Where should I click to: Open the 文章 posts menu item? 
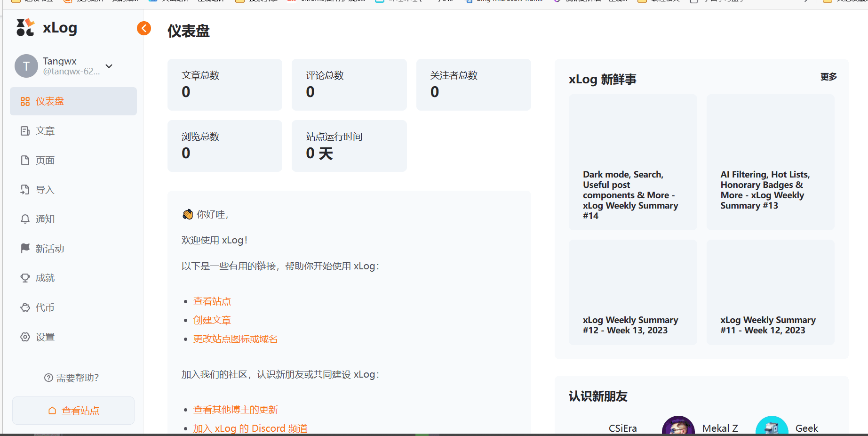click(73, 131)
